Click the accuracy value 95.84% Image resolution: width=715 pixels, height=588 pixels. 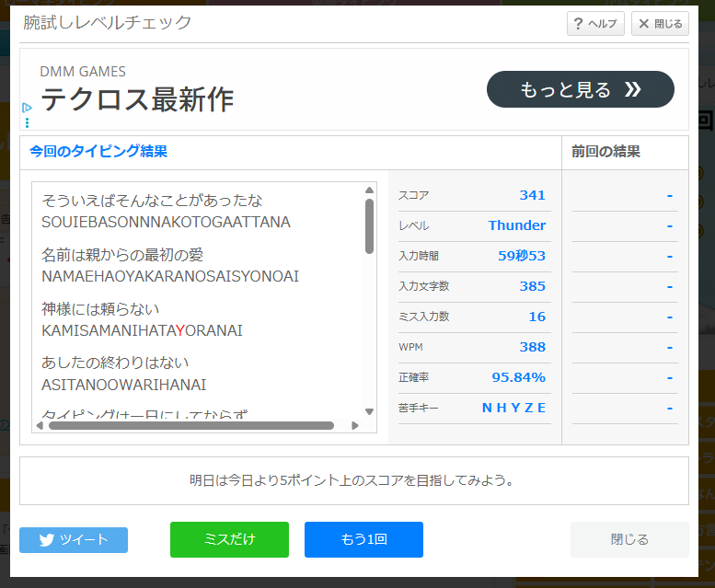(x=518, y=377)
